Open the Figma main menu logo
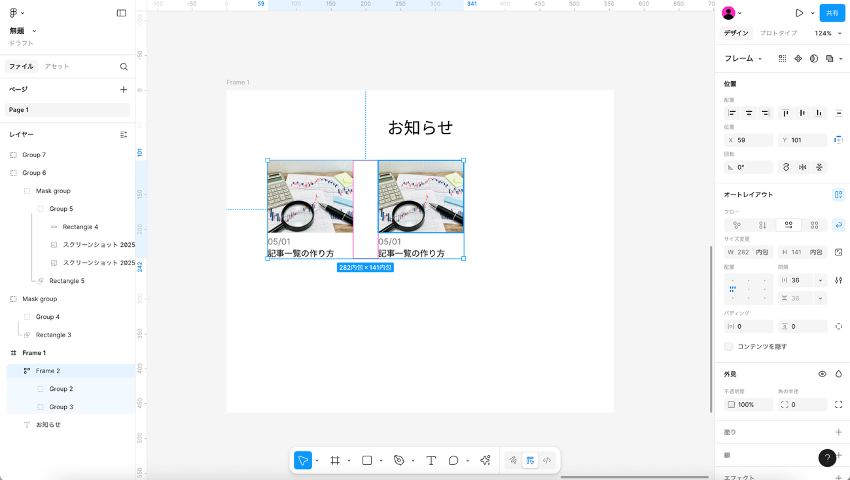Image resolution: width=850 pixels, height=480 pixels. point(14,12)
